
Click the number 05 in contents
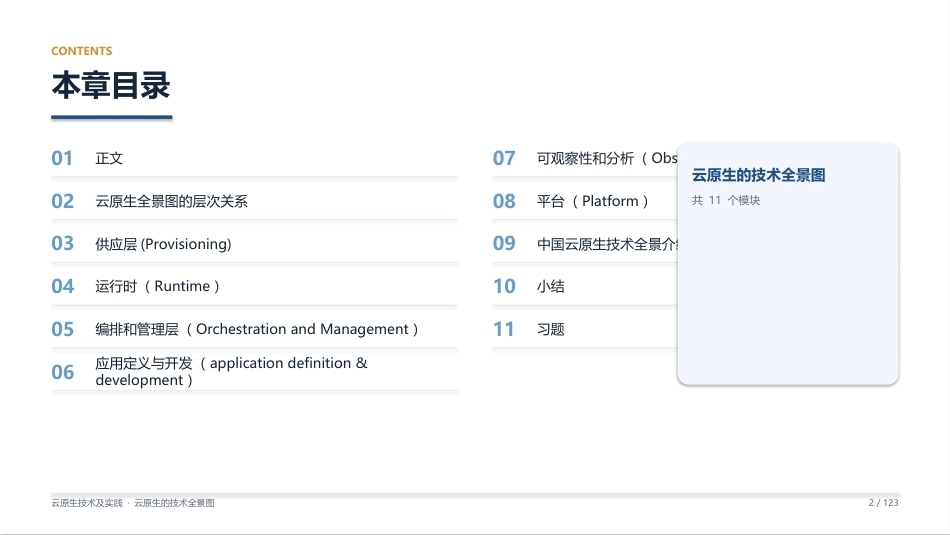point(62,329)
